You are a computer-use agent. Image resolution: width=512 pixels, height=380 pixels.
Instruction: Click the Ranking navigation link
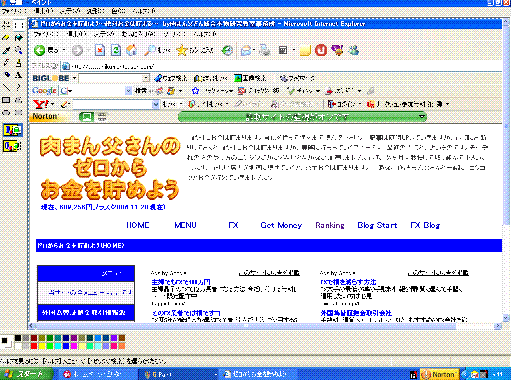coord(330,225)
